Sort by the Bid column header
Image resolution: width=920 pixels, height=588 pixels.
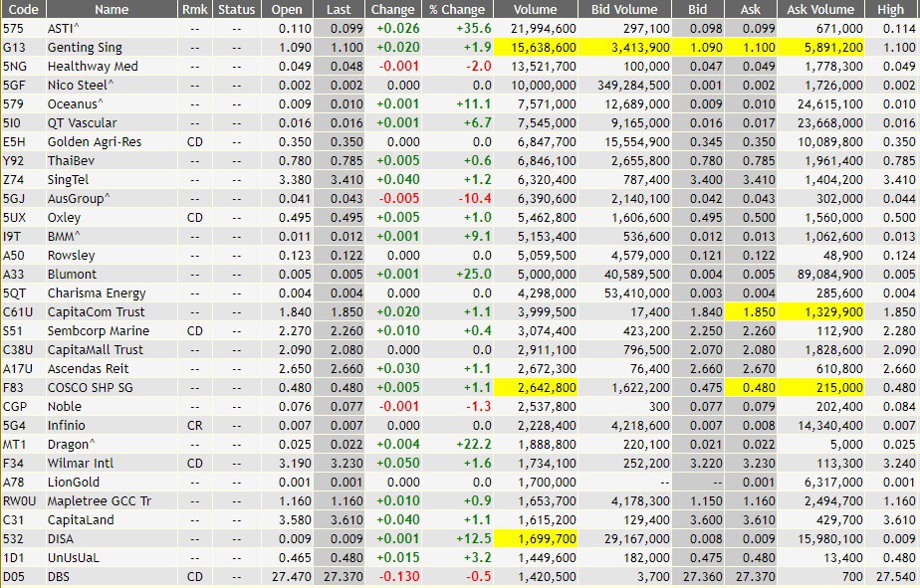coord(698,9)
